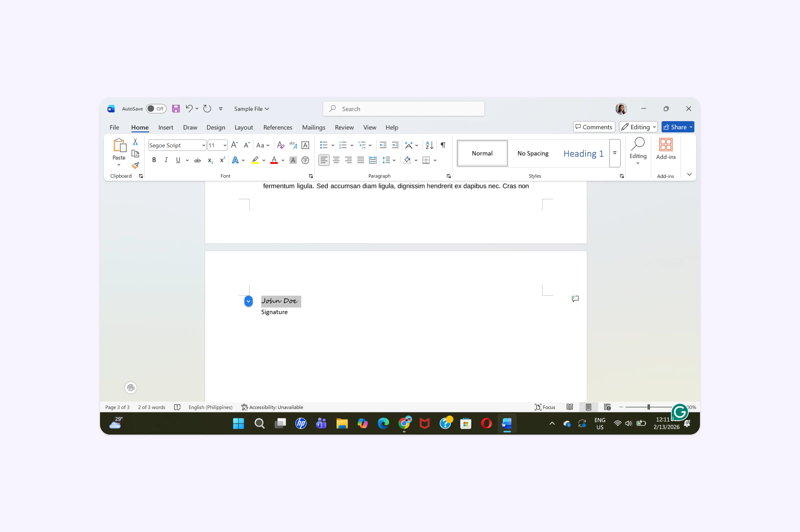Open the Segoe Script font name dropdown
This screenshot has height=532, width=800.
click(203, 146)
